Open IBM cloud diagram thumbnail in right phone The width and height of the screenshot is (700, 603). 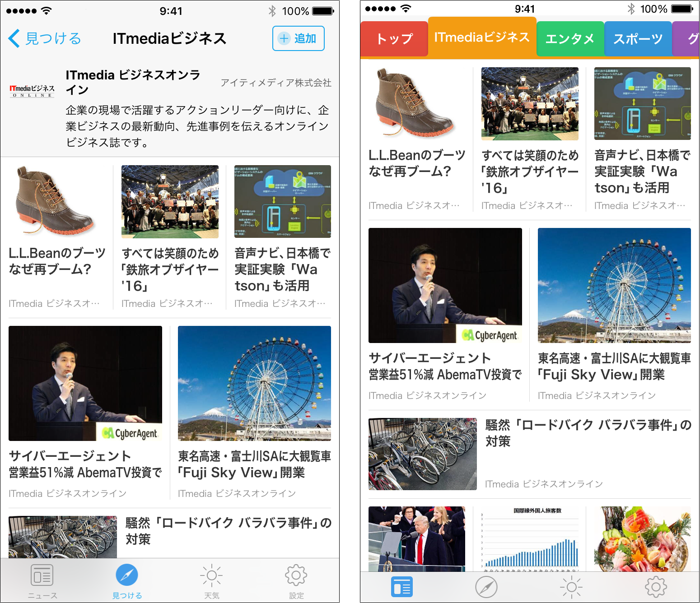[643, 103]
